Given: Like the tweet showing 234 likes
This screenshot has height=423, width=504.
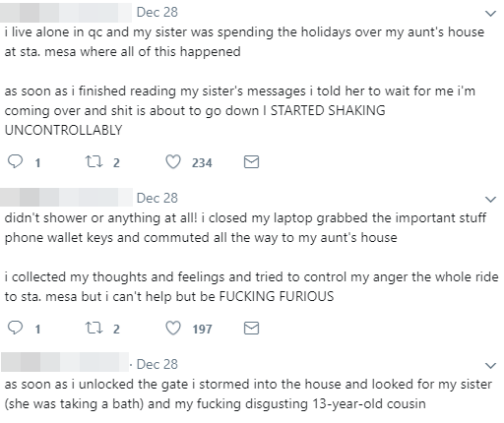Looking at the screenshot, I should point(173,162).
